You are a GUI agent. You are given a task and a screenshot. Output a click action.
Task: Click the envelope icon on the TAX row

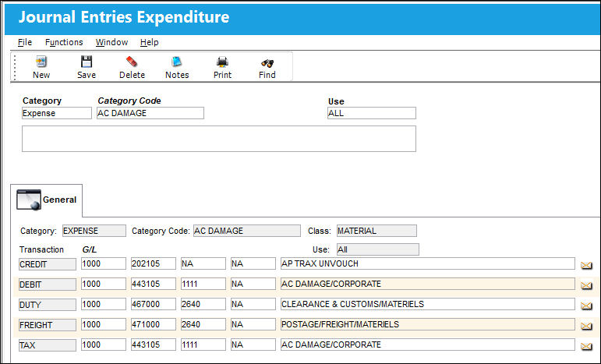[586, 346]
